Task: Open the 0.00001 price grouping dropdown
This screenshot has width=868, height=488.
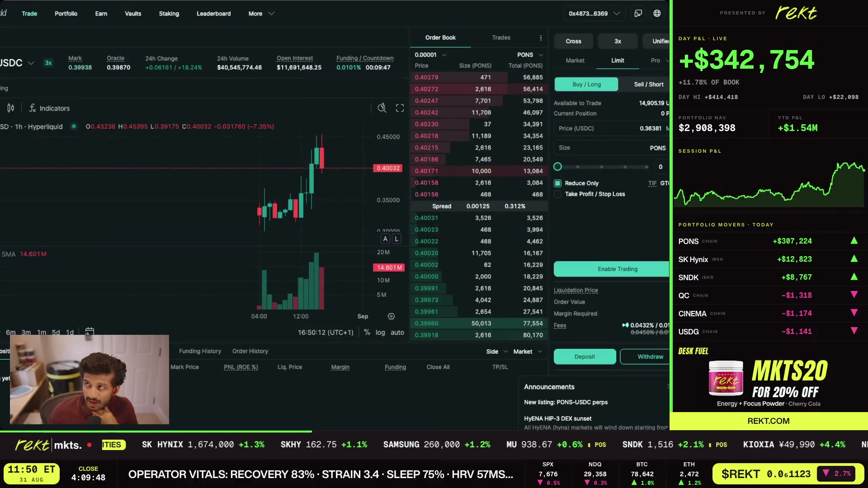Action: point(430,55)
